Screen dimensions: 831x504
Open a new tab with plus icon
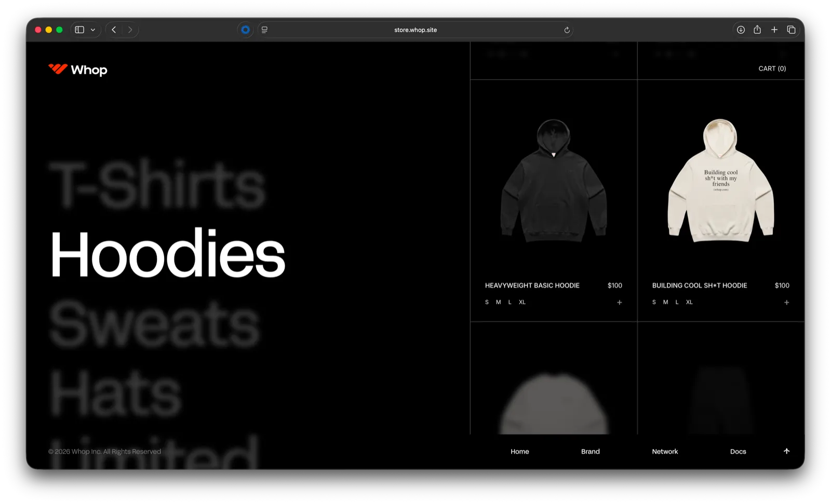click(774, 30)
